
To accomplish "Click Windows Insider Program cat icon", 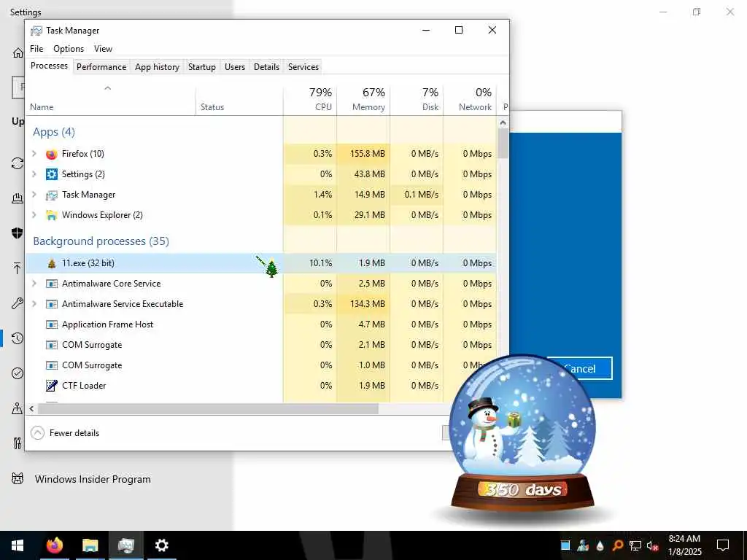I will point(18,478).
